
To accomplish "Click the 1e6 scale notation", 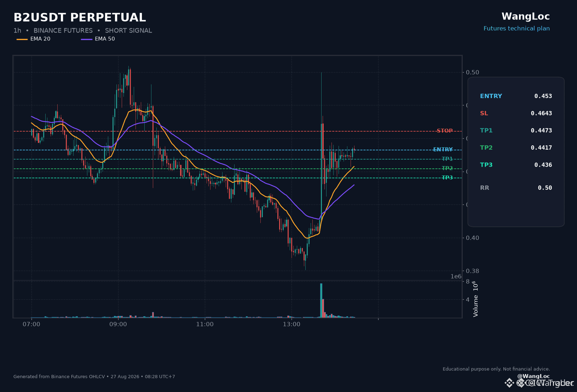I will tap(456, 276).
